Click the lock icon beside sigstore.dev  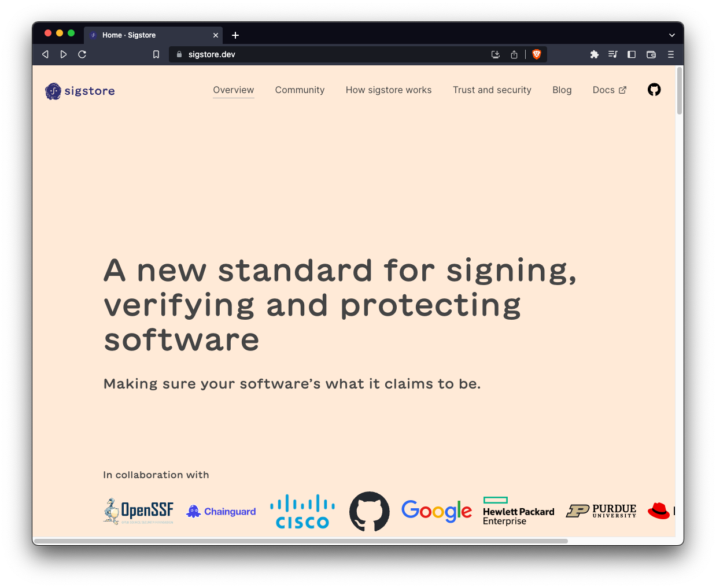coord(179,54)
